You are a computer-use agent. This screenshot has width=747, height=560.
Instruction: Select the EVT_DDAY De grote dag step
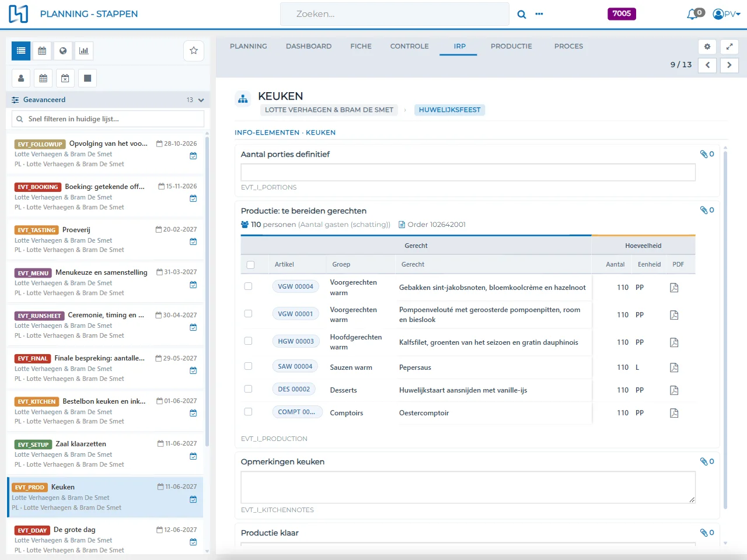point(105,539)
